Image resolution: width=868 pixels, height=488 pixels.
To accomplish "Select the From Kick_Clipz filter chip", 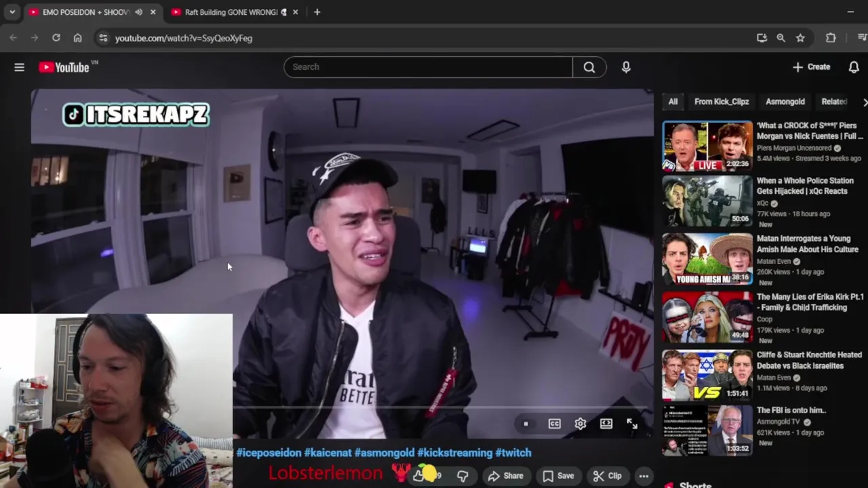I will tap(722, 102).
